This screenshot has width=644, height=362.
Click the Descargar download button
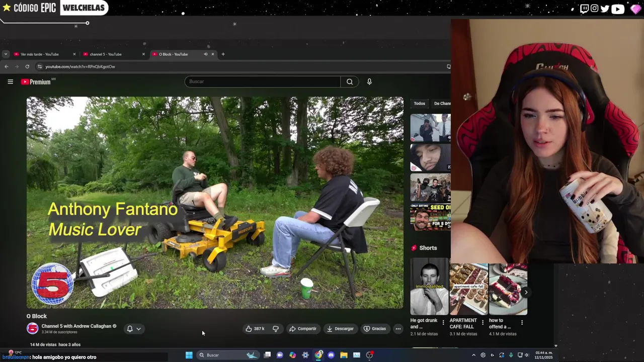pos(340,329)
